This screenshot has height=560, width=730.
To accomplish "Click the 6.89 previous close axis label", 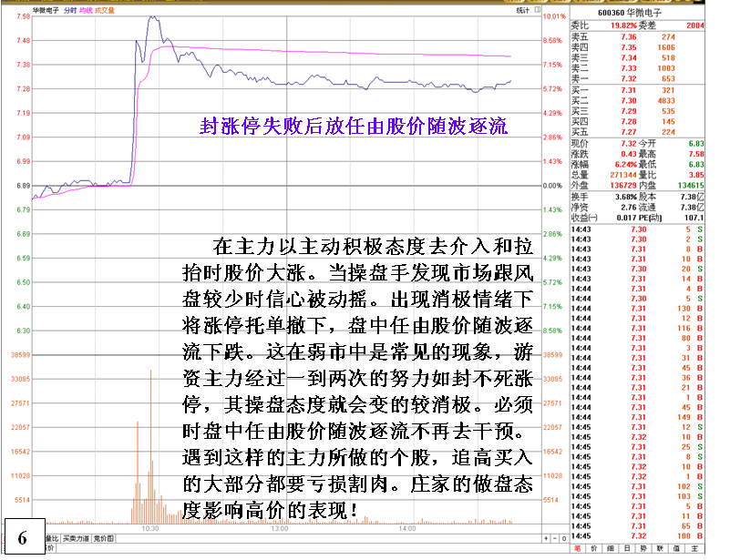I will (x=24, y=186).
